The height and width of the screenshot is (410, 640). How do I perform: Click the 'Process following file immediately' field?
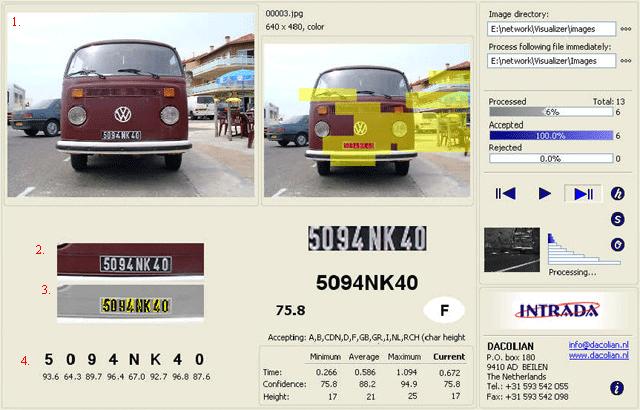(x=551, y=61)
